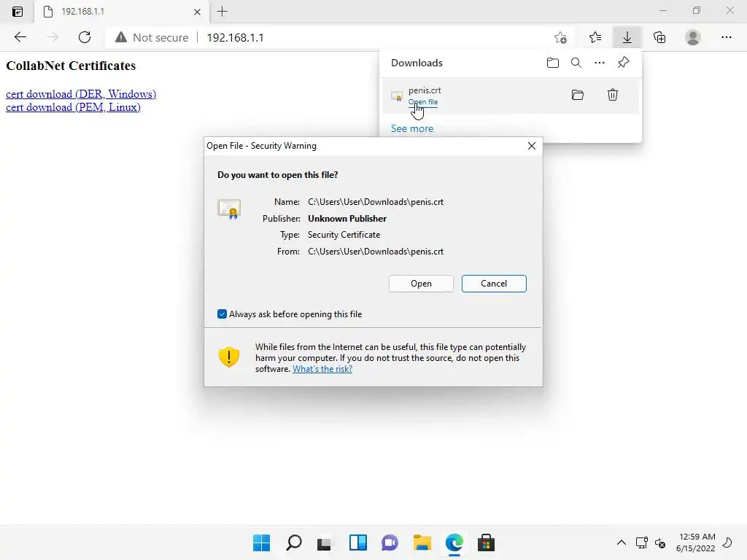Add this page to favorites star
The width and height of the screenshot is (747, 560).
pos(561,37)
